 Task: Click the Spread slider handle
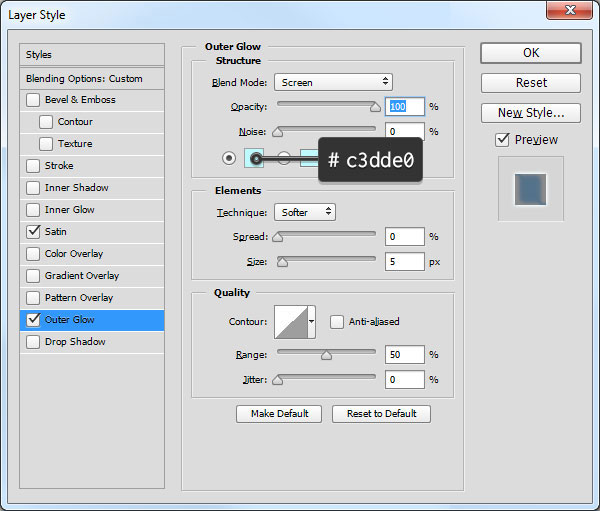pyautogui.click(x=277, y=238)
